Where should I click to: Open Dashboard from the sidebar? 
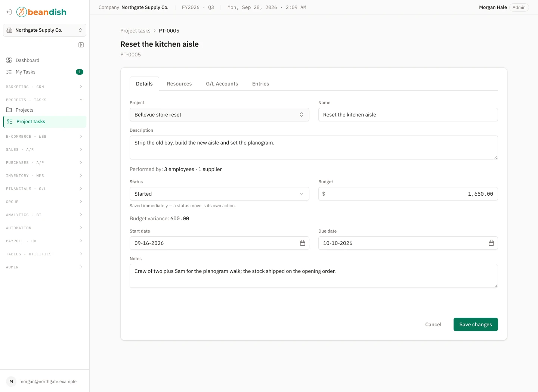coord(44,60)
